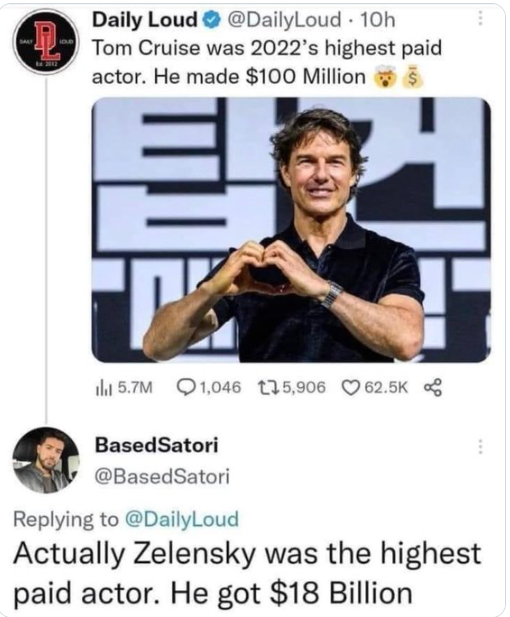Open the three-dot menu on BasedSatori reply

coord(480,447)
